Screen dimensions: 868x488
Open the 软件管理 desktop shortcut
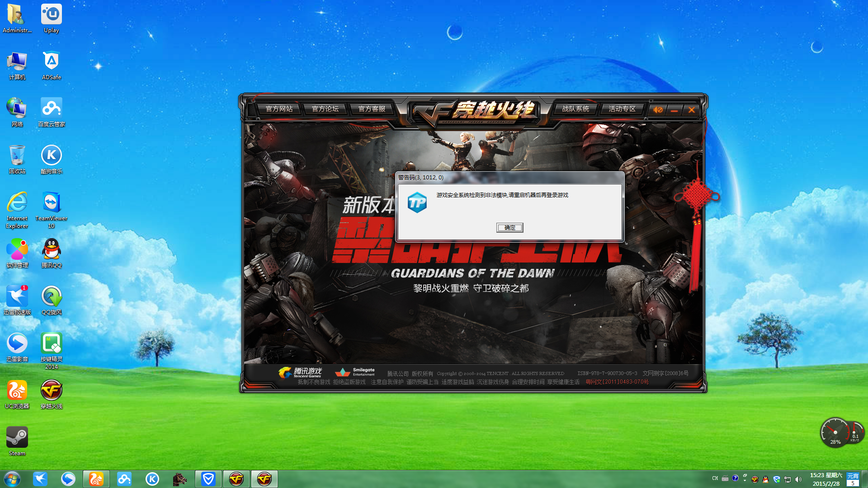(17, 253)
